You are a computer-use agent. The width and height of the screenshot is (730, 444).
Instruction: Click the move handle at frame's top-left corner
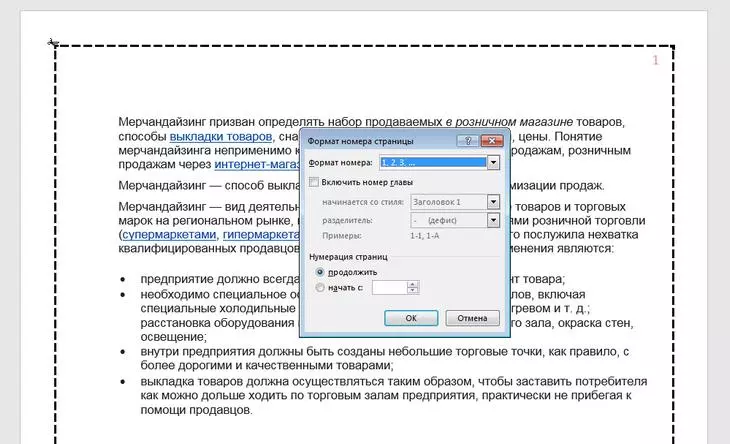pos(53,43)
